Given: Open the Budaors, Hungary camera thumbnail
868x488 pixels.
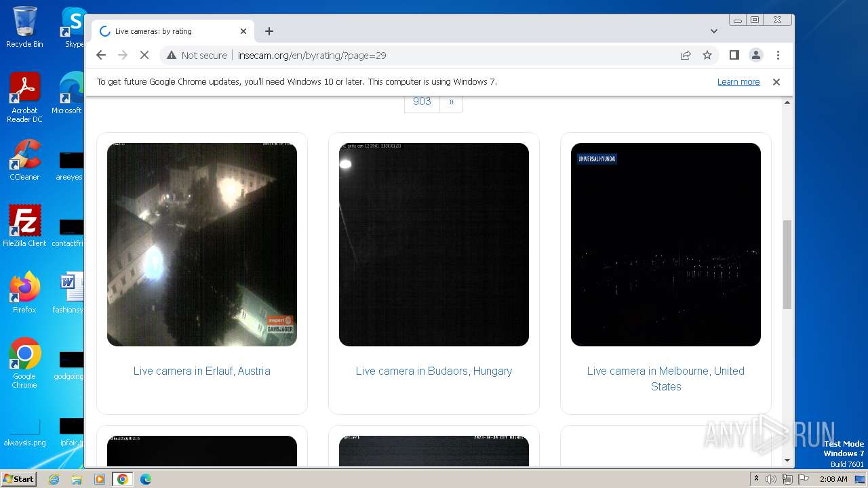Looking at the screenshot, I should click(434, 245).
